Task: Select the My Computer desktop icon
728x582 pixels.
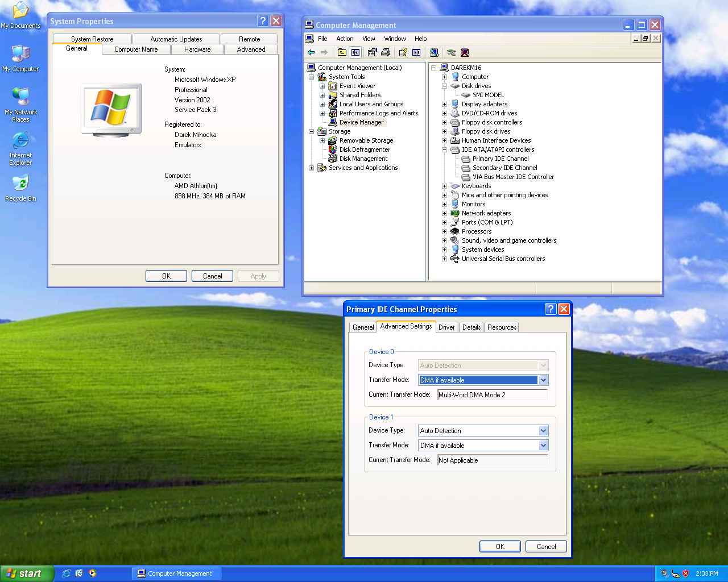Action: (20, 58)
